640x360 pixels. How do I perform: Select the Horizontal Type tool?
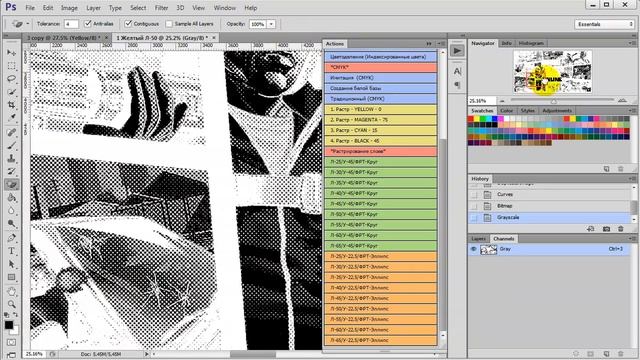coord(11,251)
